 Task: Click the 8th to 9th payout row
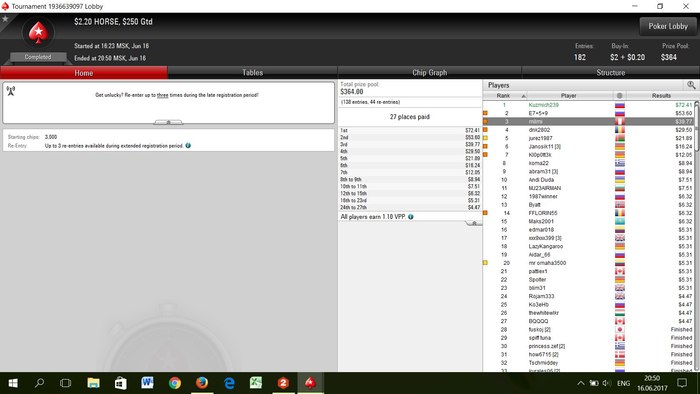click(x=410, y=179)
